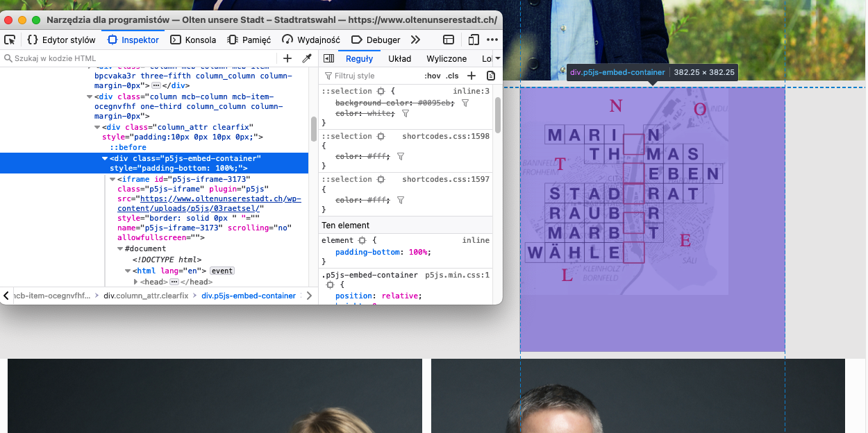Click the STADTRAT row in crossword puzzle
This screenshot has width=868, height=433.
pyautogui.click(x=624, y=193)
